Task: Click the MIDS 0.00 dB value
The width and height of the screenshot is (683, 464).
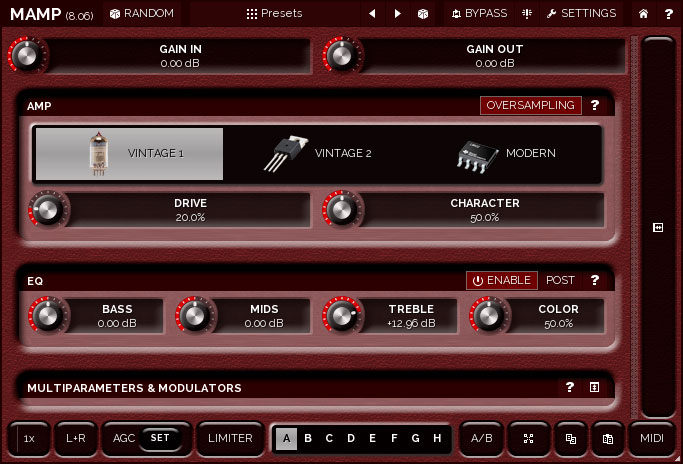Action: click(264, 324)
